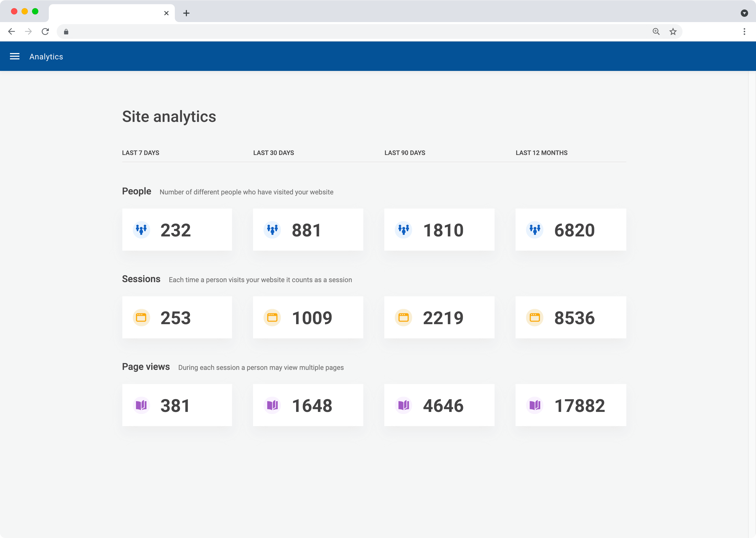756x538 pixels.
Task: Click the 1009 sessions card
Action: tap(308, 317)
